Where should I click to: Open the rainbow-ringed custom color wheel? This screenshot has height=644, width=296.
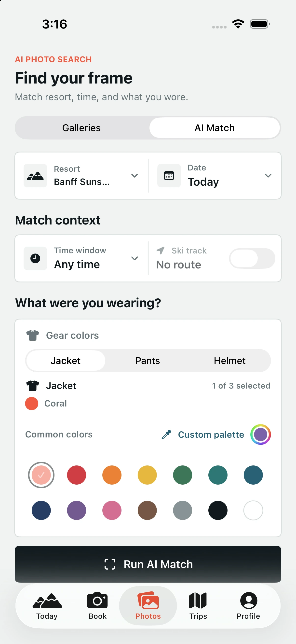coord(260,434)
